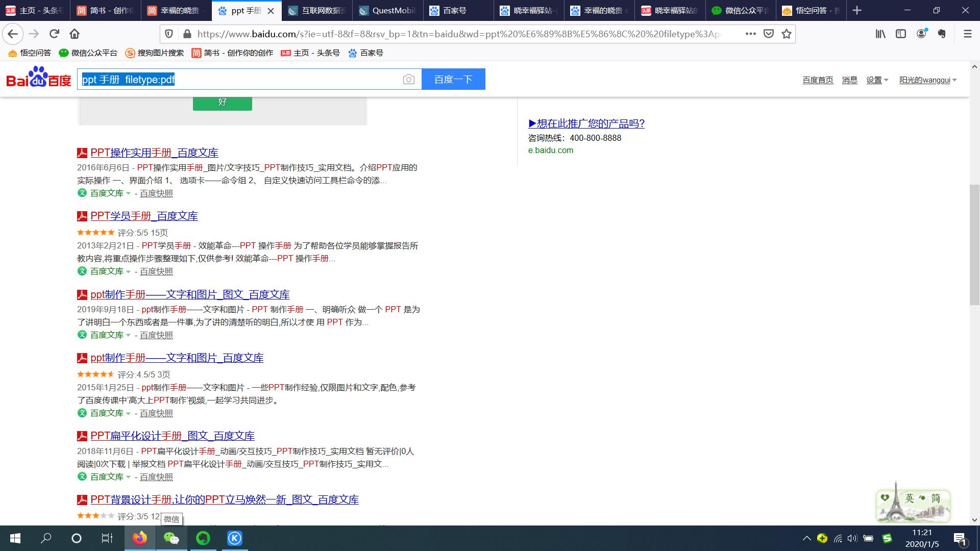Switch to the 主页 - 头条号 tab

coord(35,10)
